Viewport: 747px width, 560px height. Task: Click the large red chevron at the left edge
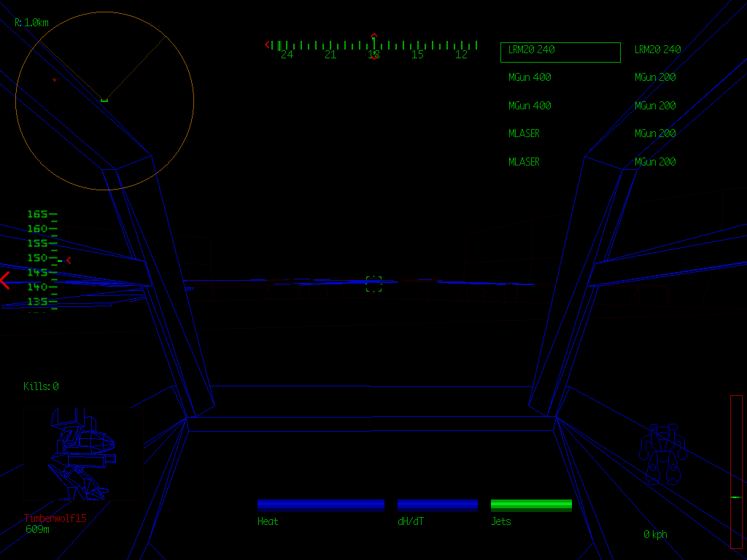click(5, 281)
